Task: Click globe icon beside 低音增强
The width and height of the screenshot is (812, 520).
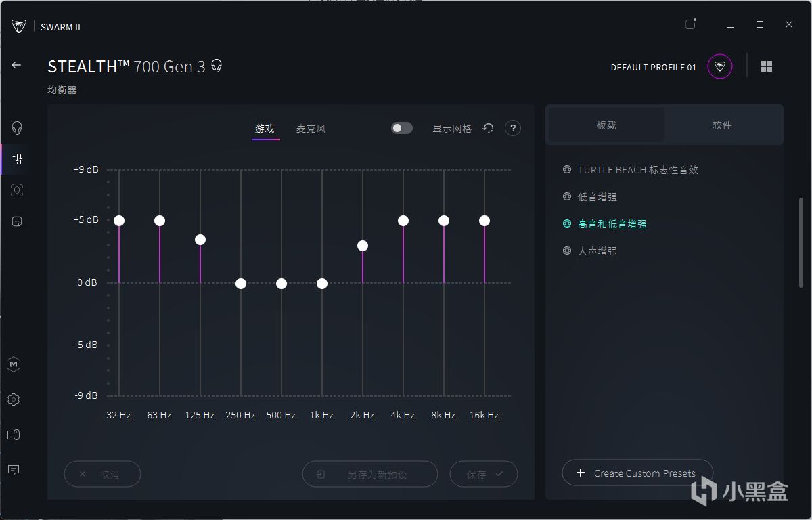Action: point(567,196)
